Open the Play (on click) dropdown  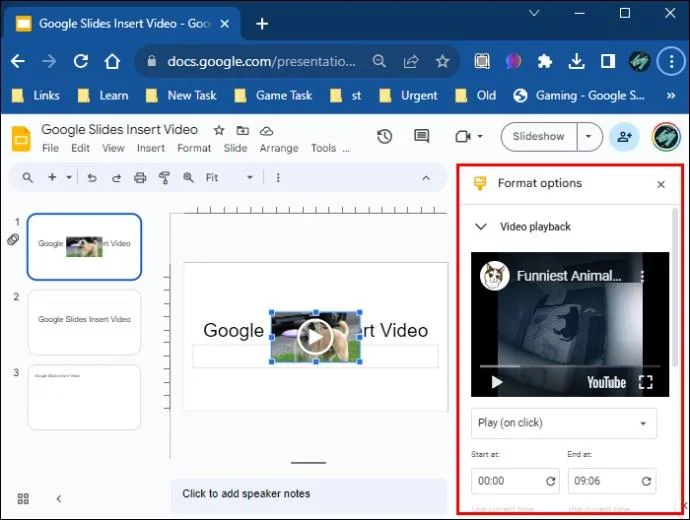(564, 423)
